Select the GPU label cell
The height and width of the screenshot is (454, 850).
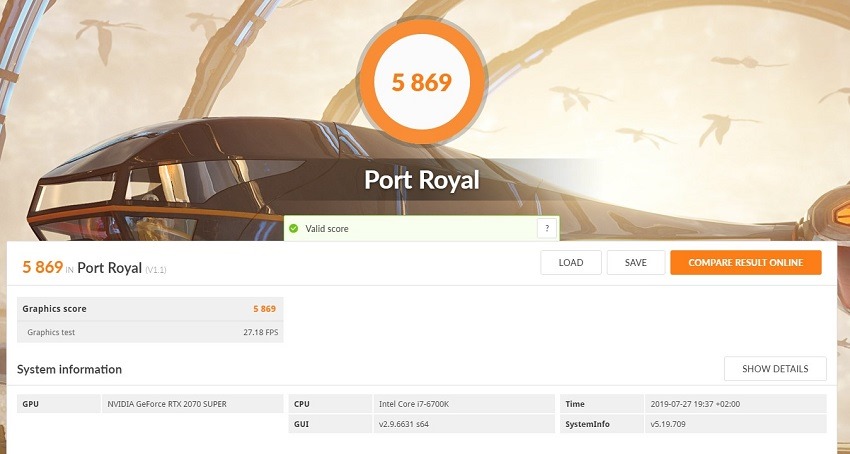[59, 404]
